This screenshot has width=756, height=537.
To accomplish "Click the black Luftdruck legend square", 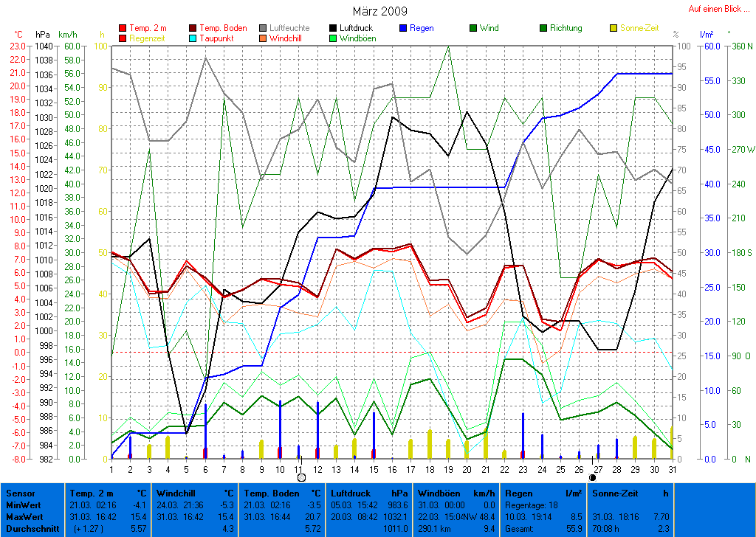I will [333, 29].
